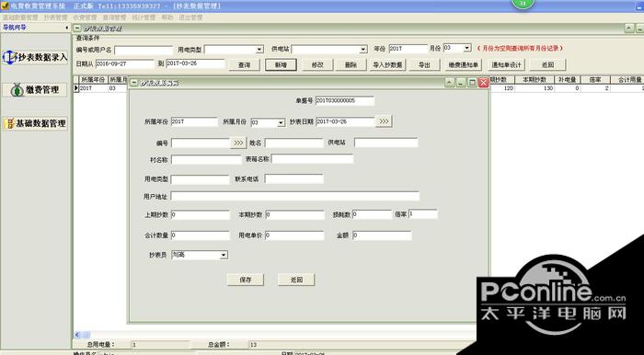Click the 所属年份 field in the dialog
644x355 pixels.
click(x=194, y=122)
